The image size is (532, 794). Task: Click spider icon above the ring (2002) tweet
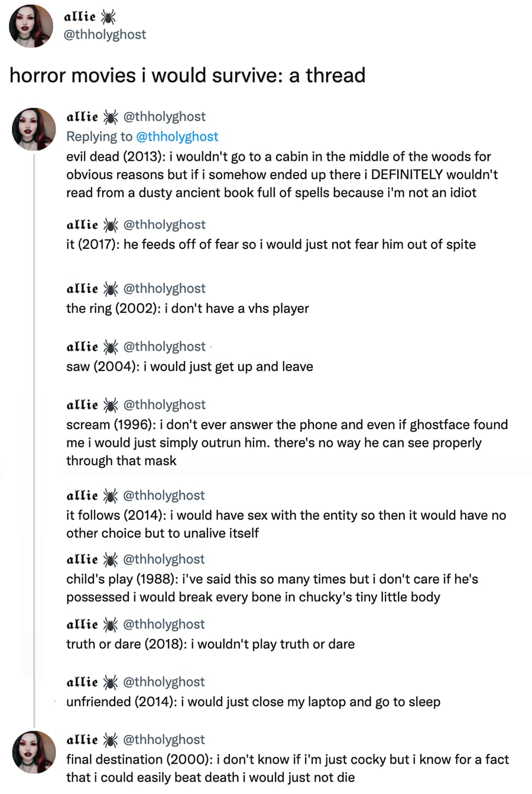click(111, 289)
